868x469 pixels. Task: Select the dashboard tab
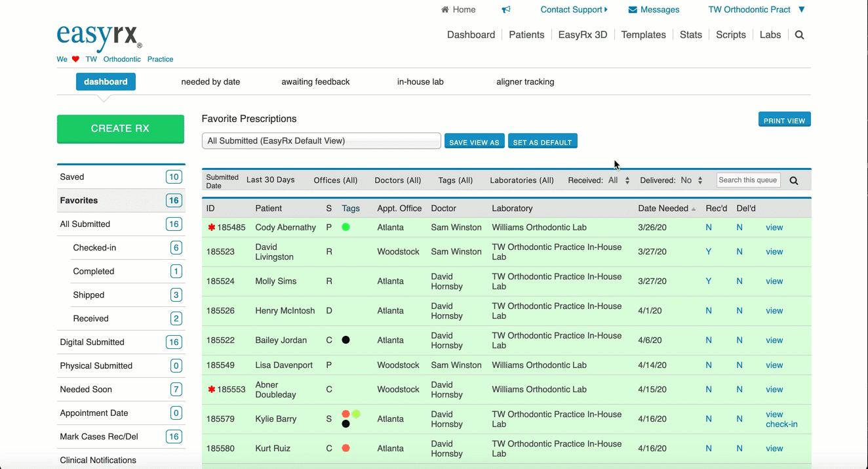pyautogui.click(x=106, y=82)
